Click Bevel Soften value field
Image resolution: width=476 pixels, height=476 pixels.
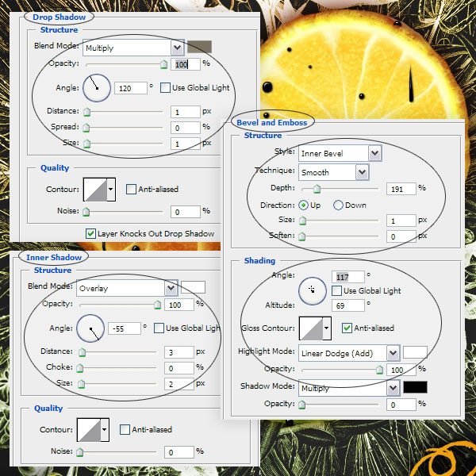401,236
